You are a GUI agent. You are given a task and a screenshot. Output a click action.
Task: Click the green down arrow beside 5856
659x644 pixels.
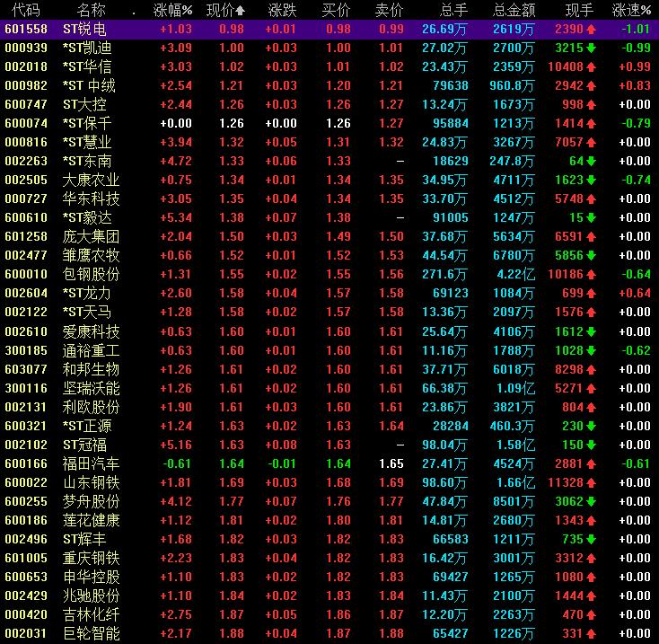click(591, 256)
